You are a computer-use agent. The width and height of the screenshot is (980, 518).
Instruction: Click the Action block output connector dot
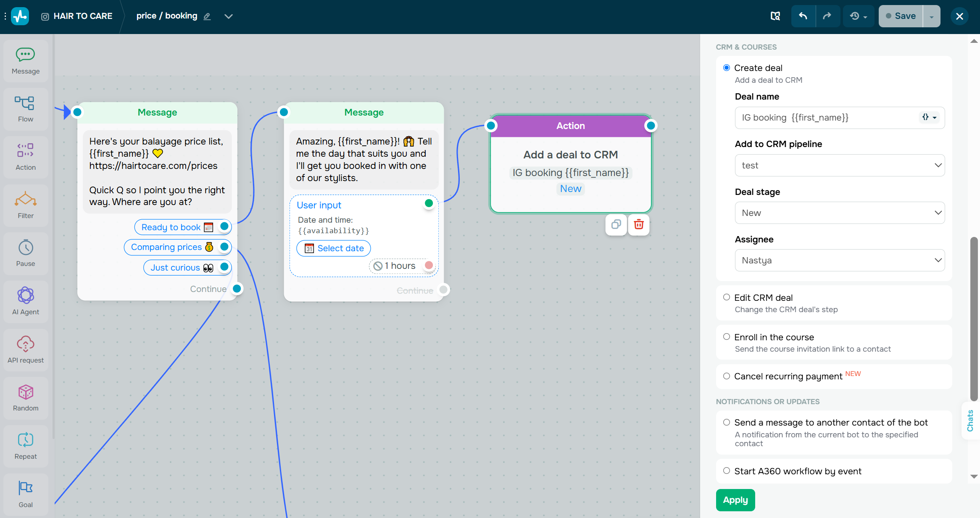pyautogui.click(x=651, y=125)
